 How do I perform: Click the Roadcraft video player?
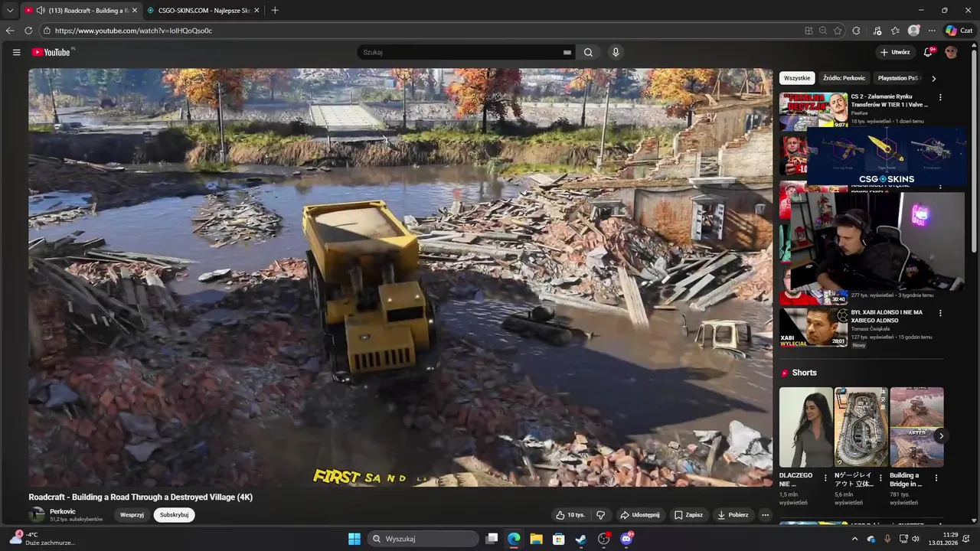click(x=400, y=277)
